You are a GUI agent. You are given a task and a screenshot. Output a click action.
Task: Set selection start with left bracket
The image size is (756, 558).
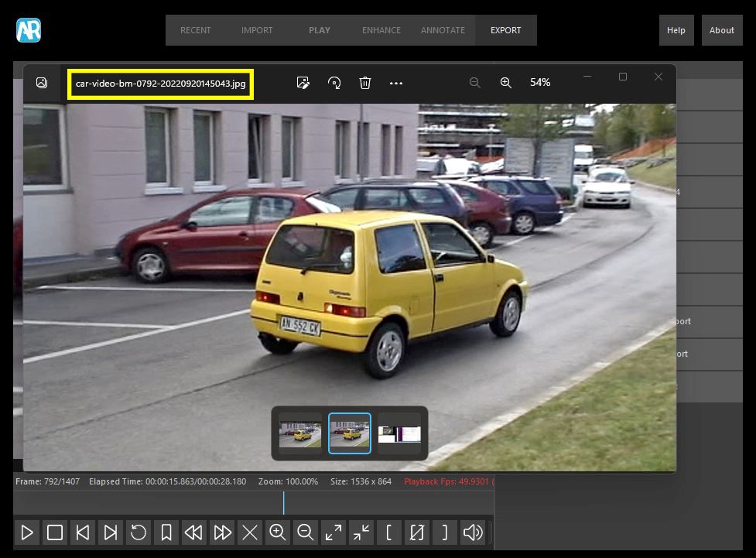point(388,532)
